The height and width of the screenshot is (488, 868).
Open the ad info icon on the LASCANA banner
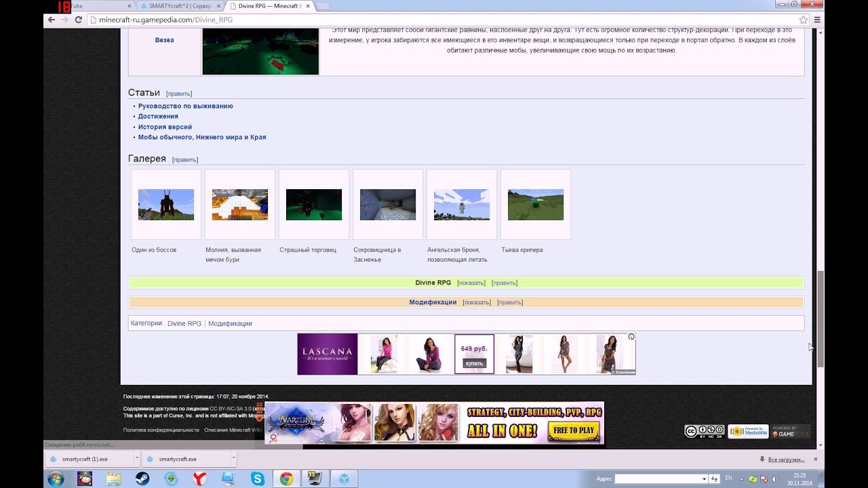(631, 337)
